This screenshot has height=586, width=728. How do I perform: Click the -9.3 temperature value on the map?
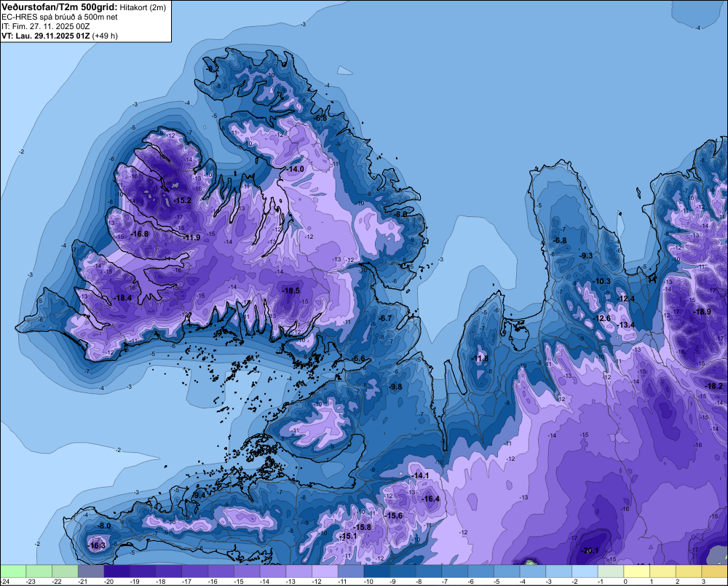[586, 256]
